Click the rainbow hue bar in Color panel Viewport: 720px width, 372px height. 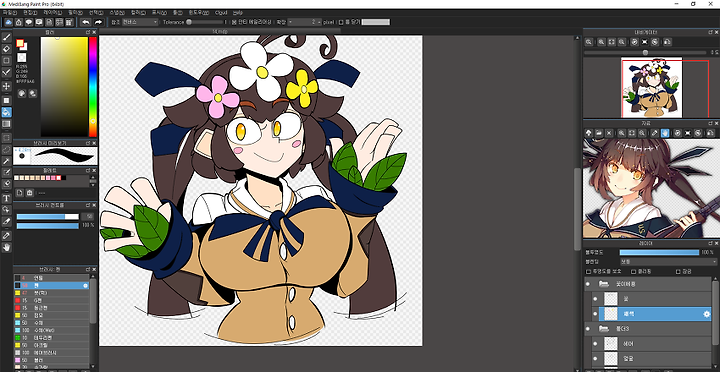point(93,87)
